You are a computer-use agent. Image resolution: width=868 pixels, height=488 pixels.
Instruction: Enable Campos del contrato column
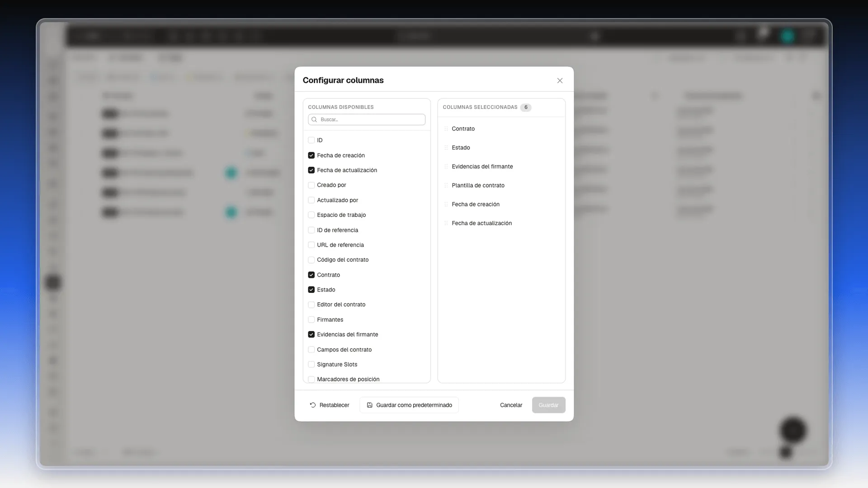click(x=311, y=350)
